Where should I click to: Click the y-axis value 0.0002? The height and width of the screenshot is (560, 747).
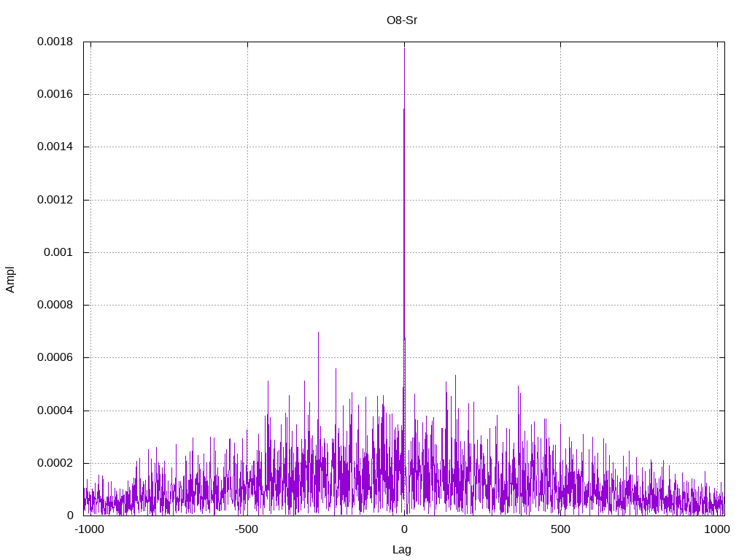pyautogui.click(x=55, y=463)
